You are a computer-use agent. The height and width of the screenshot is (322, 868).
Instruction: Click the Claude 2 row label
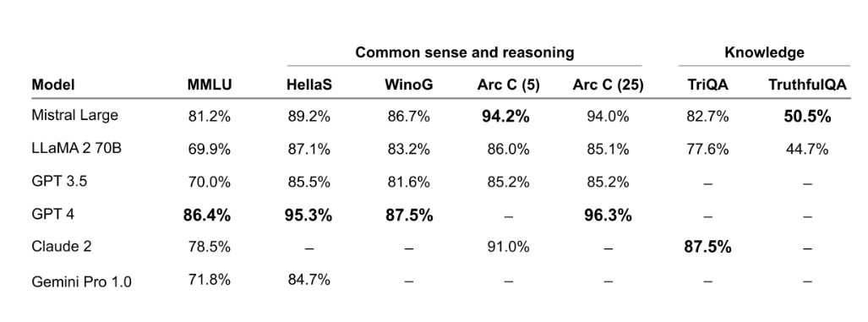point(62,246)
